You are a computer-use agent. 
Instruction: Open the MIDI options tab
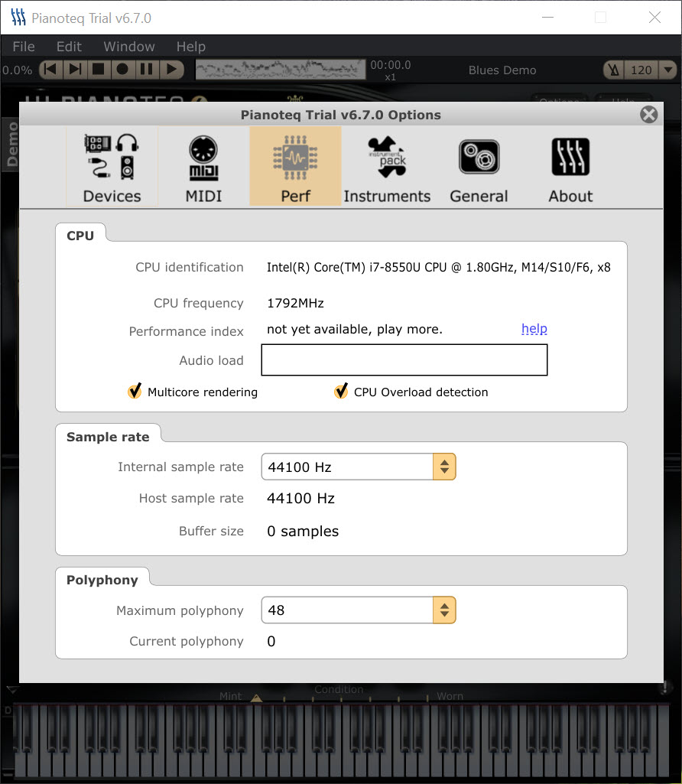click(x=203, y=167)
